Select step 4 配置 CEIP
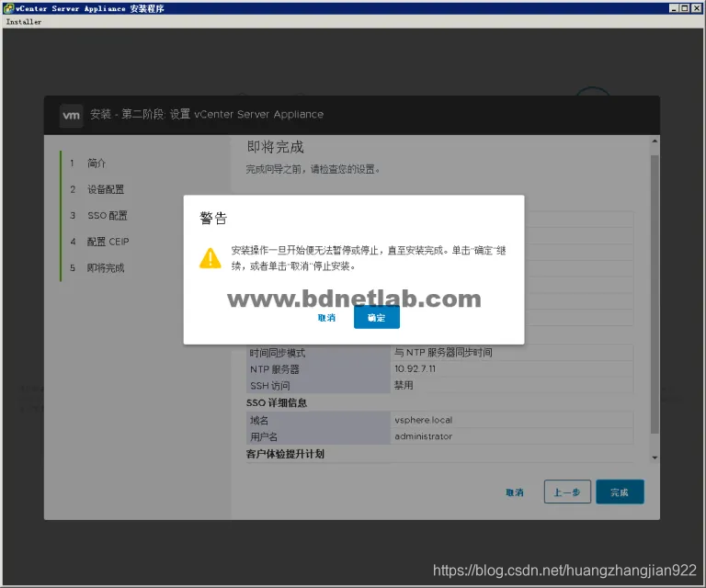 click(108, 242)
